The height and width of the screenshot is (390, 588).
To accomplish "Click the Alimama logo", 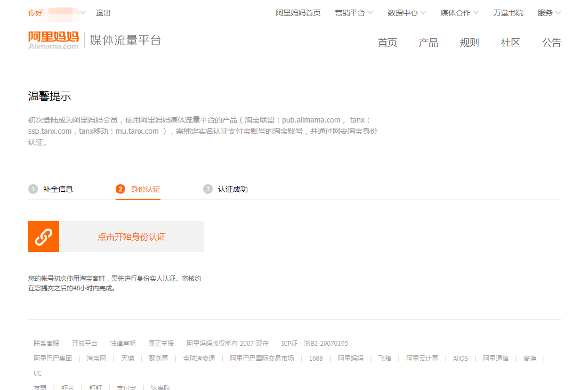I will tap(53, 40).
